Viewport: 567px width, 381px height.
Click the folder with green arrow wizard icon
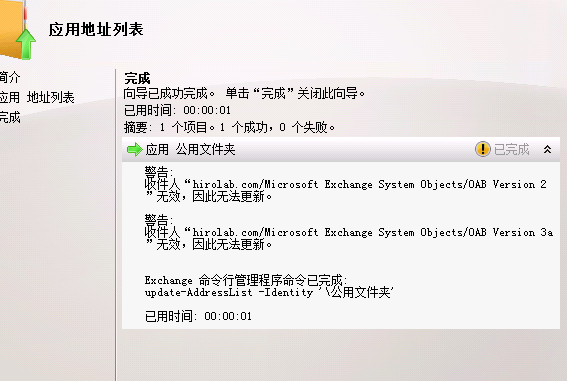[17, 29]
